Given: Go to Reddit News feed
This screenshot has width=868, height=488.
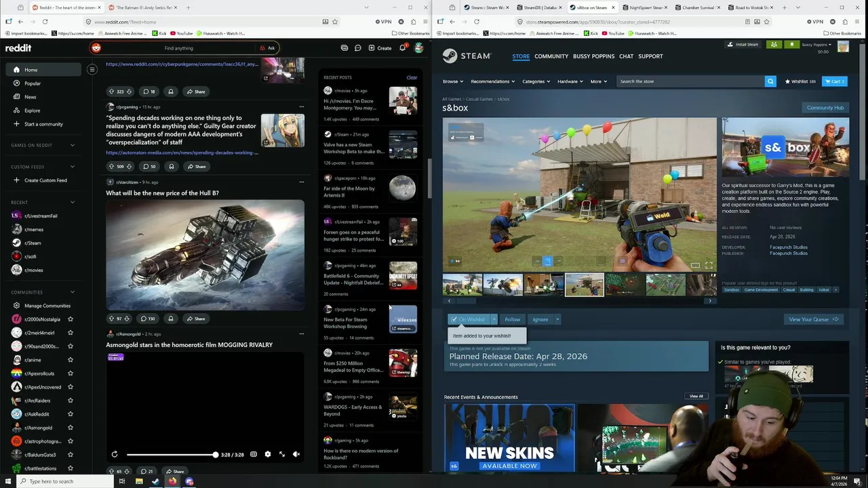Looking at the screenshot, I should [x=31, y=97].
